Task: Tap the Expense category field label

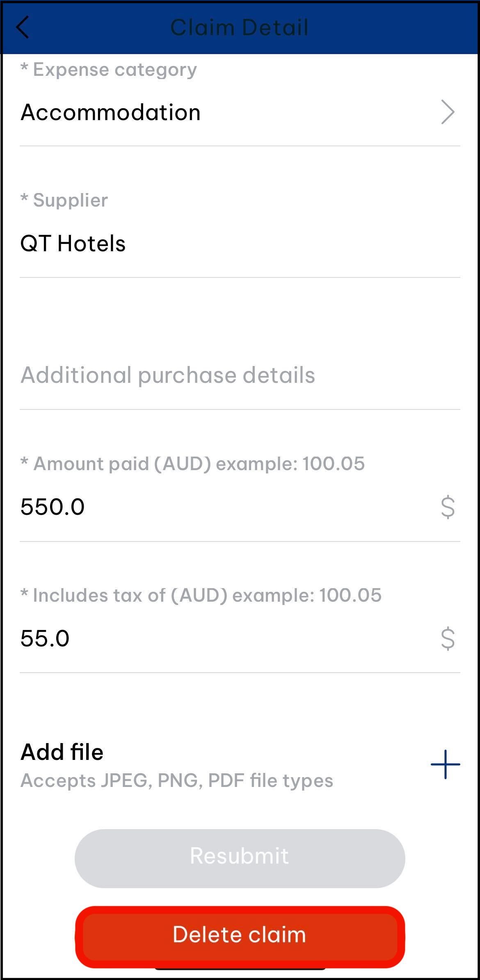Action: pos(109,70)
